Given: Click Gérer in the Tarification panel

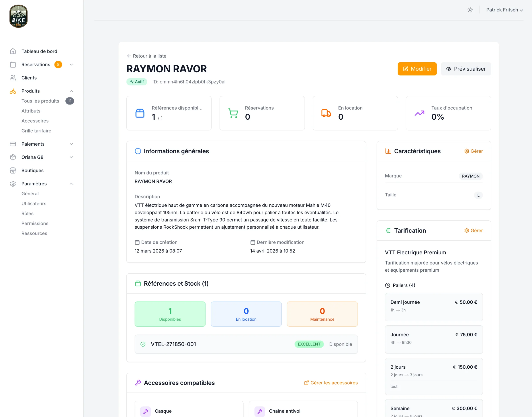Looking at the screenshot, I should pos(473,231).
